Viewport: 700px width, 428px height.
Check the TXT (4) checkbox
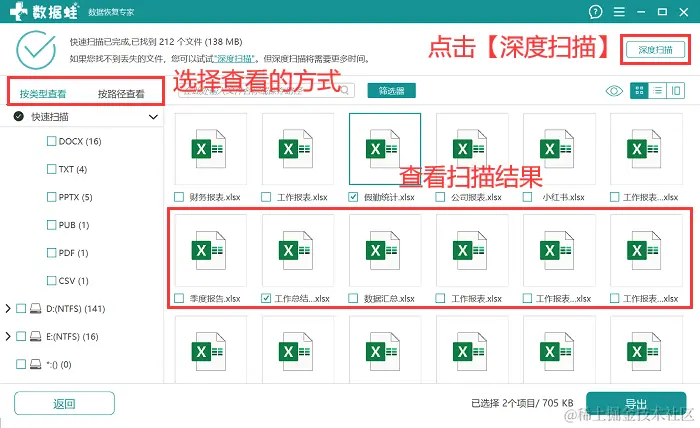tap(52, 169)
